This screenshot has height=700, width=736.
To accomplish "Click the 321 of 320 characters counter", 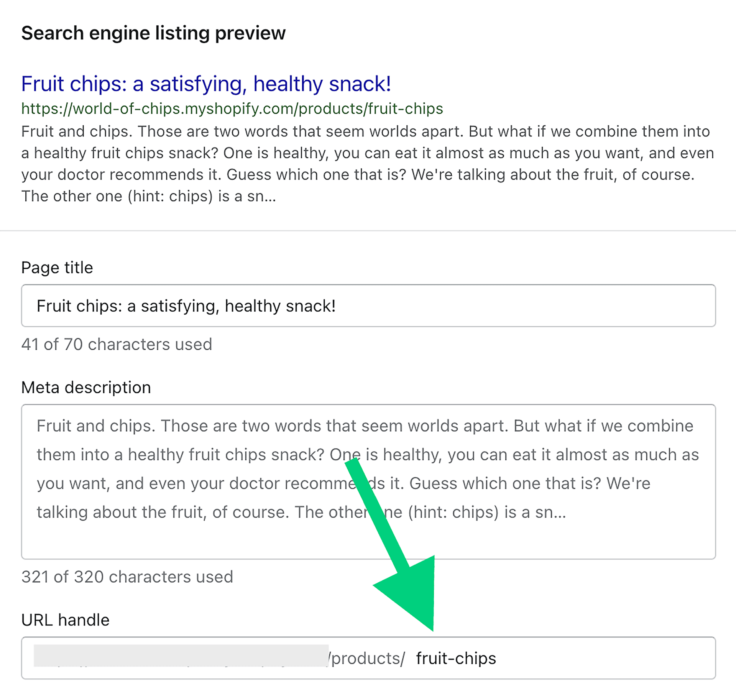I will point(127,576).
